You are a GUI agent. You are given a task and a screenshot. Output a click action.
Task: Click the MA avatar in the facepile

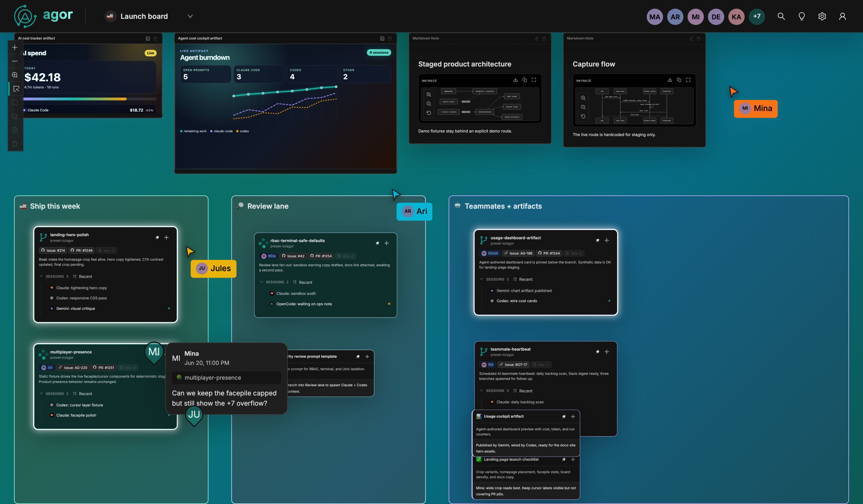(x=654, y=17)
